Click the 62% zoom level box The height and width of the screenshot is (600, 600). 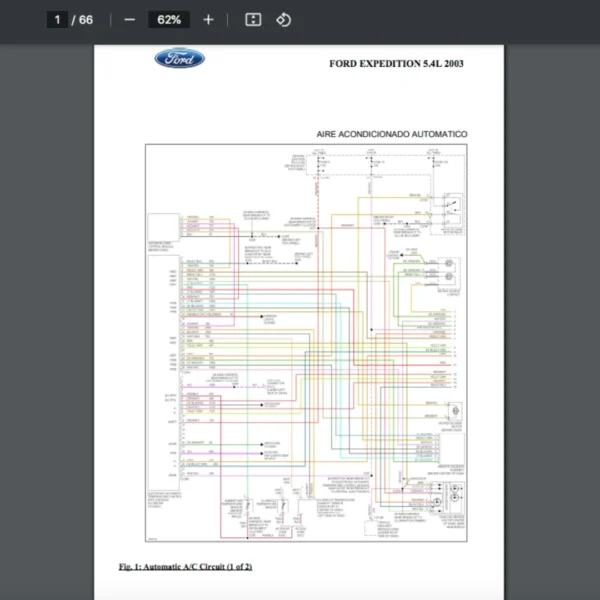pos(168,20)
